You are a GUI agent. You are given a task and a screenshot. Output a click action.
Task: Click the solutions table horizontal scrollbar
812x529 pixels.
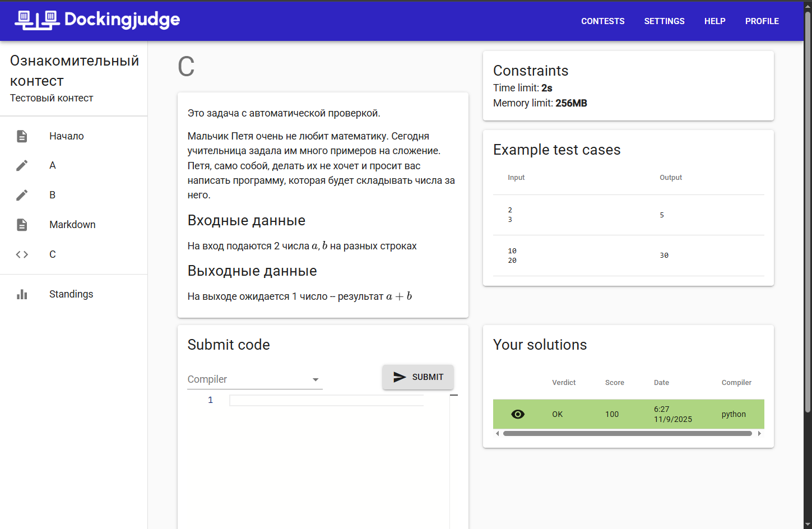pyautogui.click(x=627, y=433)
